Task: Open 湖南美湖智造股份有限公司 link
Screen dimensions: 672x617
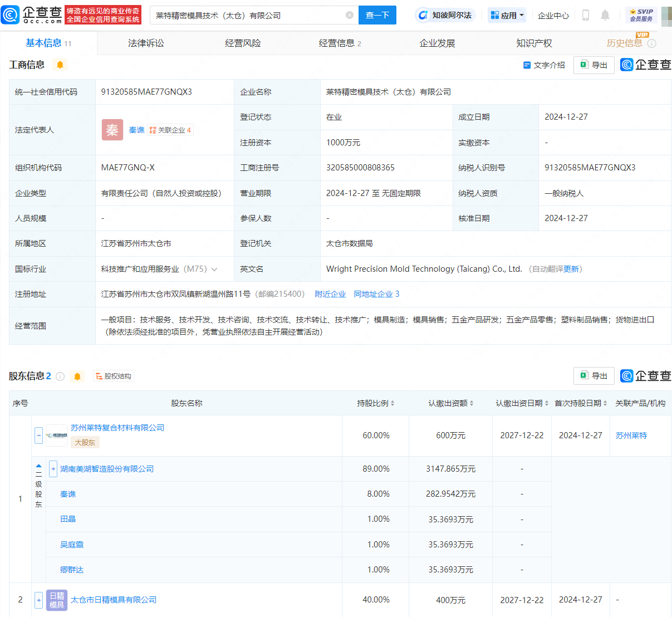Action: pyautogui.click(x=107, y=469)
